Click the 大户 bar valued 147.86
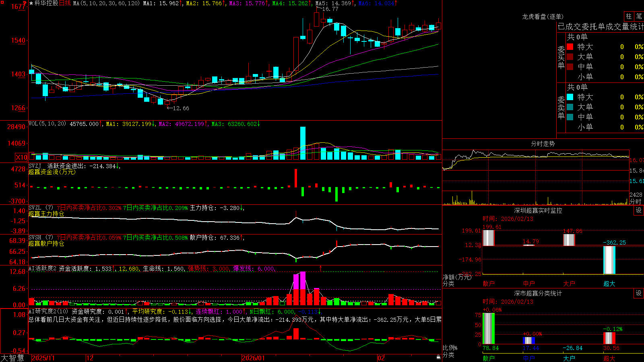Screen dimensions: 644x362 (569, 240)
